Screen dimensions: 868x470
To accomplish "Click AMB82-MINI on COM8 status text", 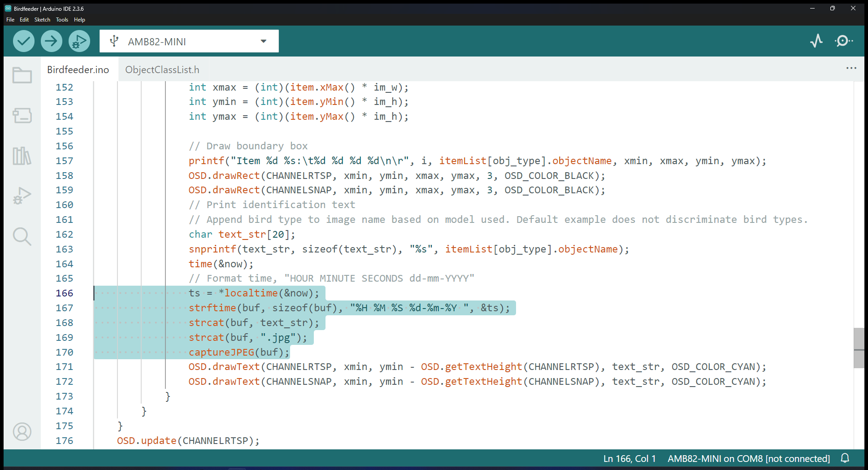I will 748,459.
